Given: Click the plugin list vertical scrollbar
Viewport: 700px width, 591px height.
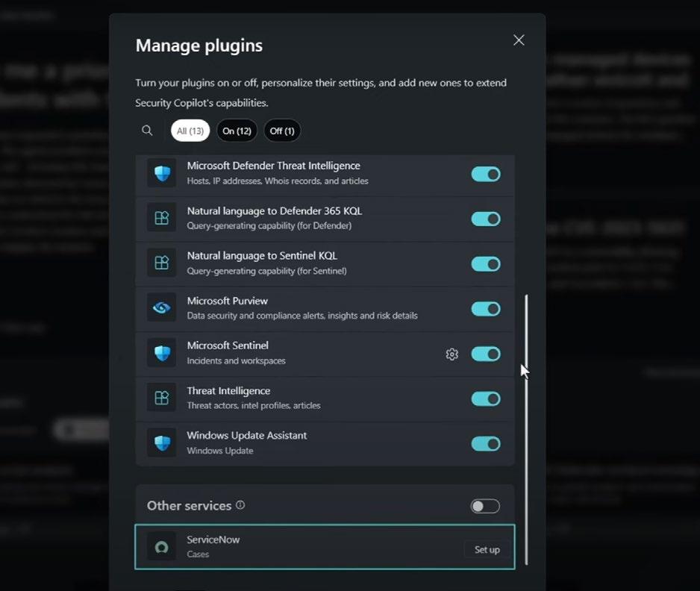Looking at the screenshot, I should 526,429.
